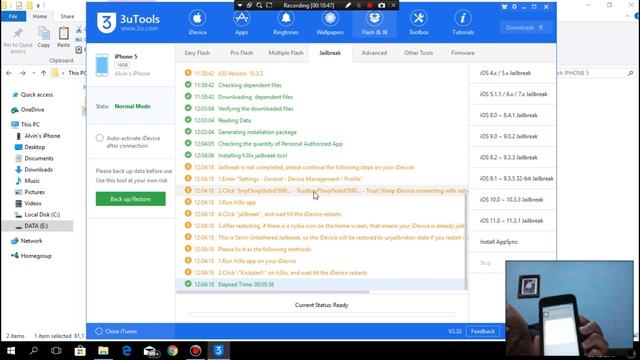Click the recorder pencil annotate icon
The width and height of the screenshot is (640, 360).
pyautogui.click(x=348, y=5)
